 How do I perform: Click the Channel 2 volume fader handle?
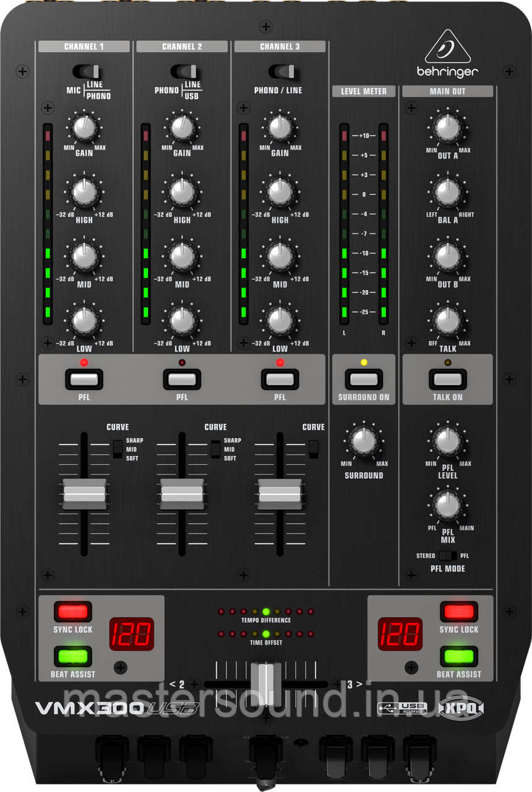pyautogui.click(x=182, y=493)
